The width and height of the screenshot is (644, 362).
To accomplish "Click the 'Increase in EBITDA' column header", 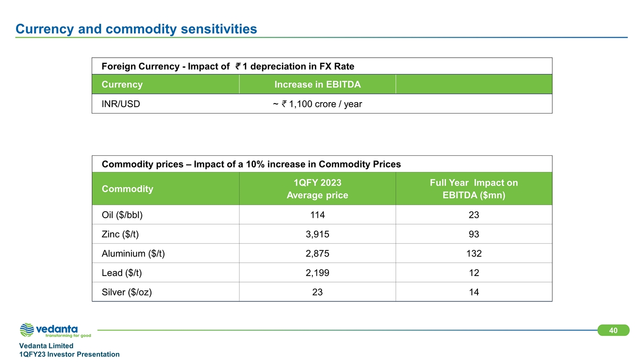I will [x=317, y=84].
